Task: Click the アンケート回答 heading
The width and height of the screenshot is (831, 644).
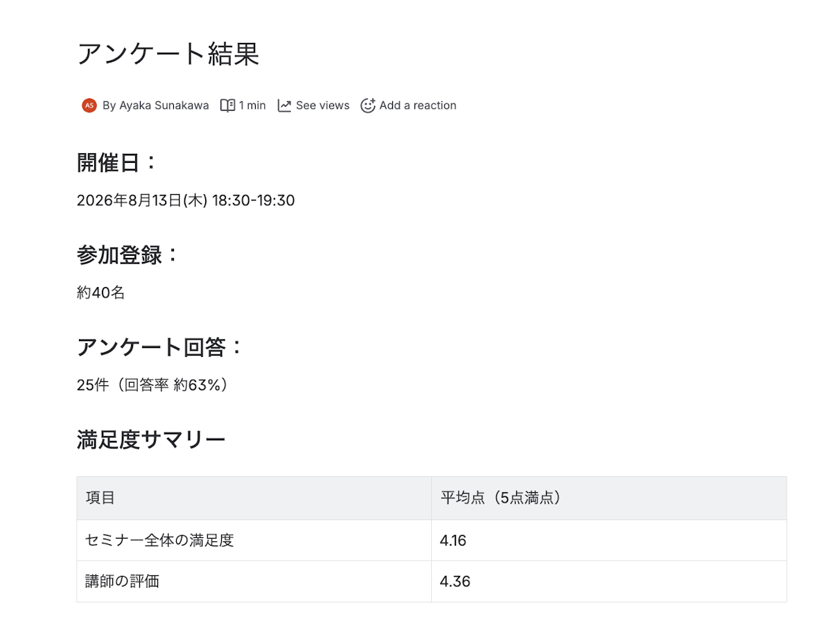Action: (x=159, y=347)
